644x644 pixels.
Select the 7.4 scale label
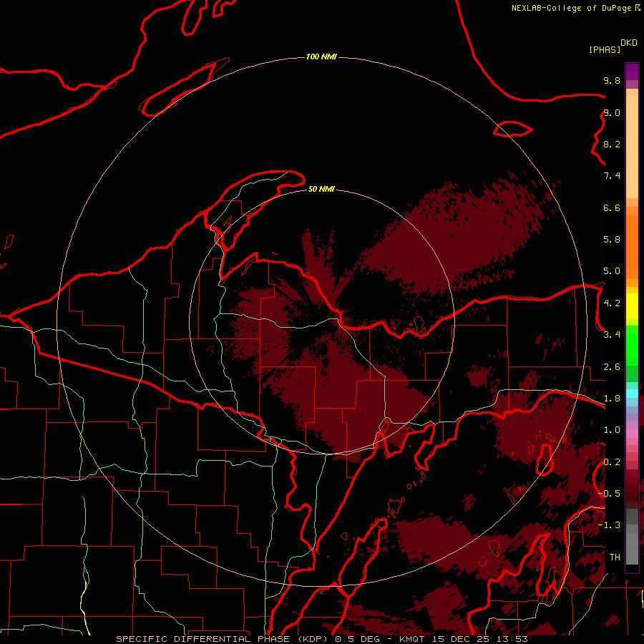click(612, 176)
